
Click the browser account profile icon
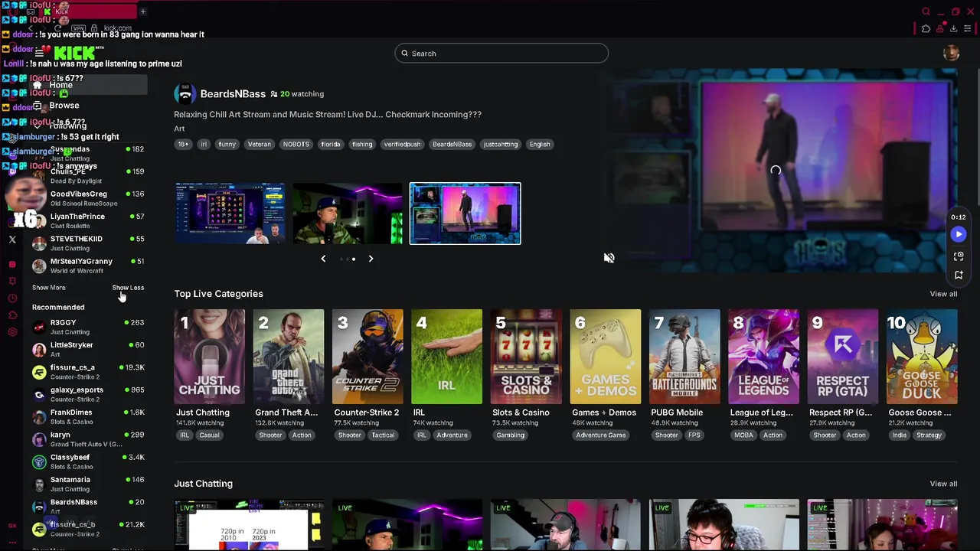click(x=941, y=28)
